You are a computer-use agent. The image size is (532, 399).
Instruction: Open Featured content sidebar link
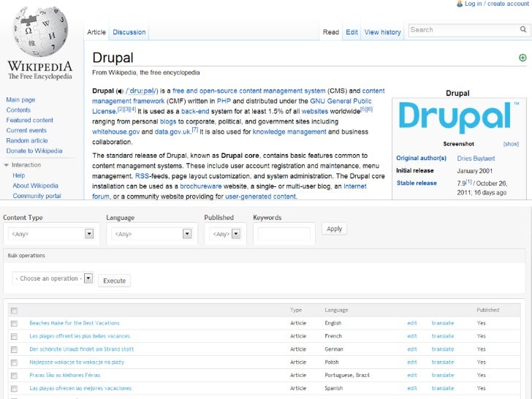(29, 120)
